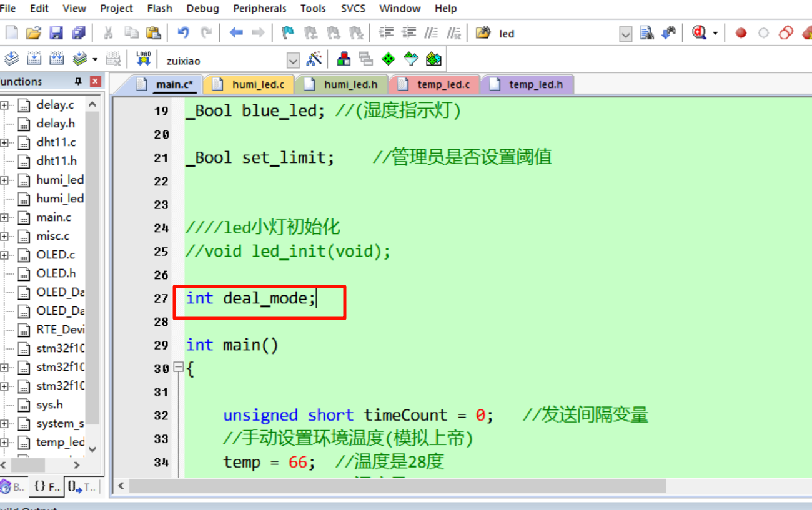Start a debug session with the red d magnifier
Image resolution: width=812 pixels, height=510 pixels.
tap(699, 33)
